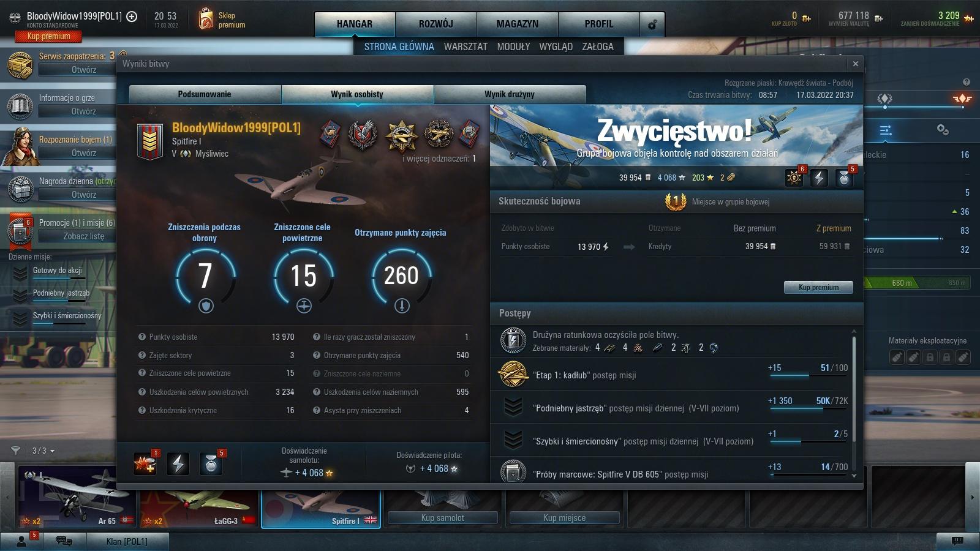Image resolution: width=980 pixels, height=551 pixels.
Task: Open the chat channels icon in bottom bar
Action: click(64, 541)
